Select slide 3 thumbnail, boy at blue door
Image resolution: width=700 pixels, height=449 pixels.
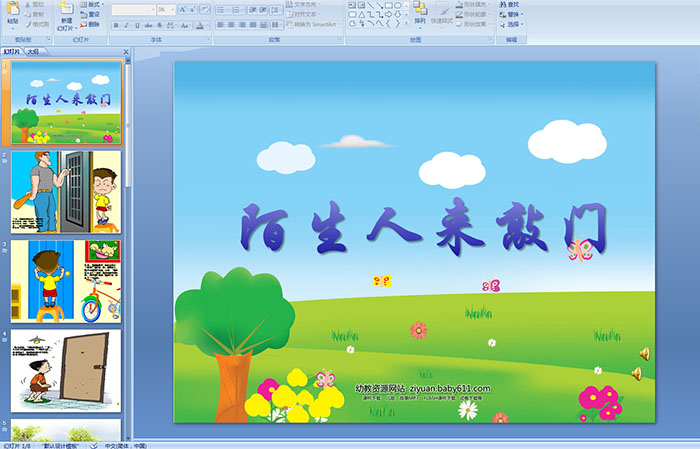[x=66, y=281]
